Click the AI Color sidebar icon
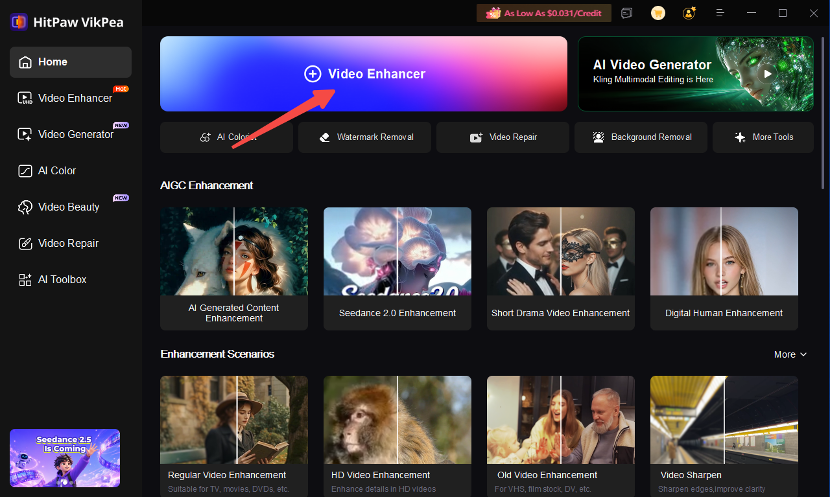This screenshot has height=498, width=830. 25,170
